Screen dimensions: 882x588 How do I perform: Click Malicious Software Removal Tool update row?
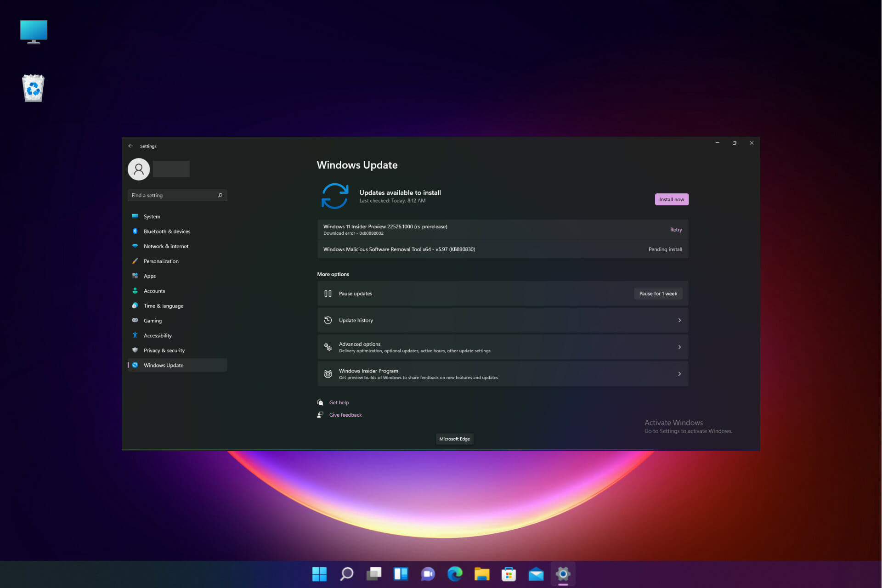[503, 249]
